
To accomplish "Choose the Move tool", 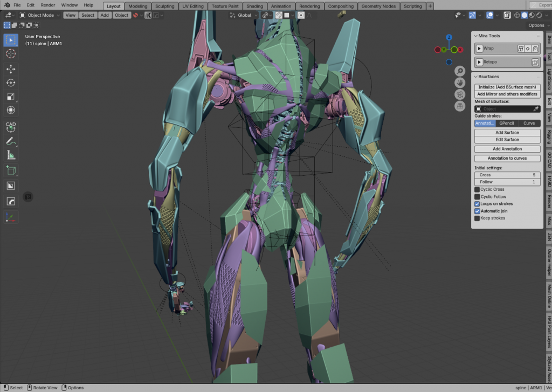I will pyautogui.click(x=11, y=69).
